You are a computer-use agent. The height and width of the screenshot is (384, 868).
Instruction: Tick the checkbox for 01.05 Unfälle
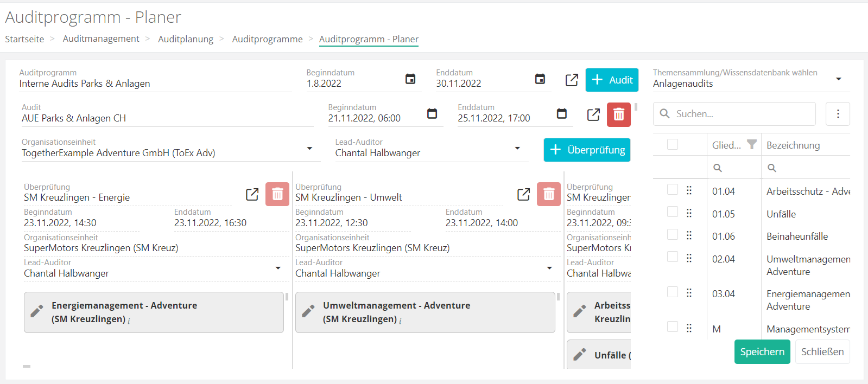coord(673,212)
